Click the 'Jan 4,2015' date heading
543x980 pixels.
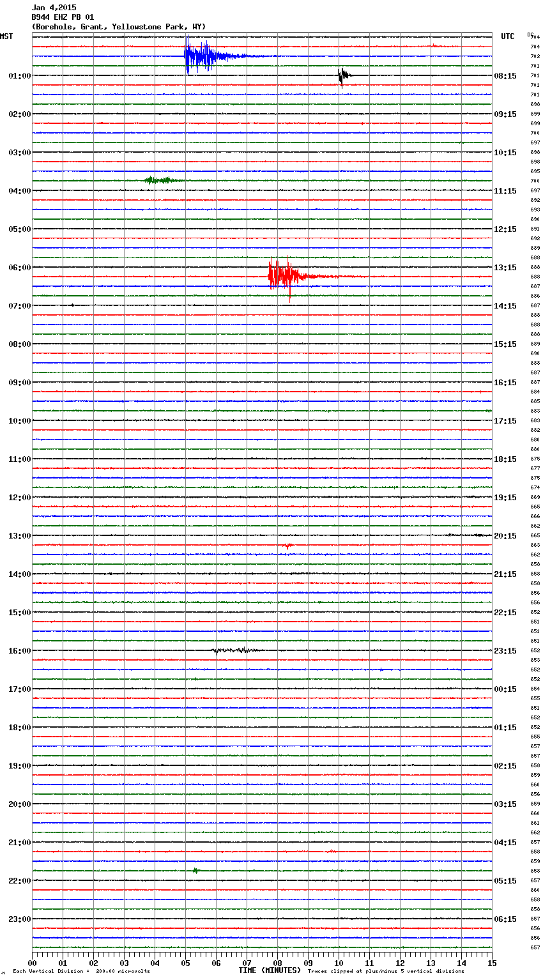coord(54,8)
